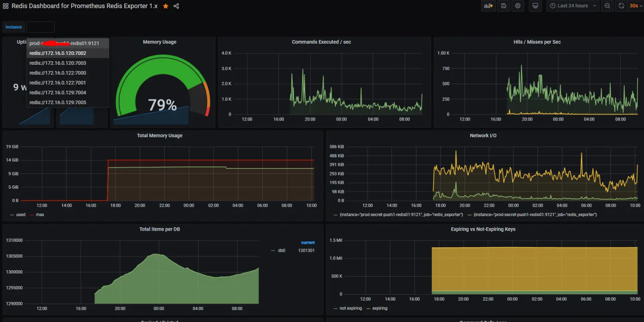The image size is (644, 322).
Task: Open Memory Usage panel title menu
Action: pyautogui.click(x=160, y=42)
